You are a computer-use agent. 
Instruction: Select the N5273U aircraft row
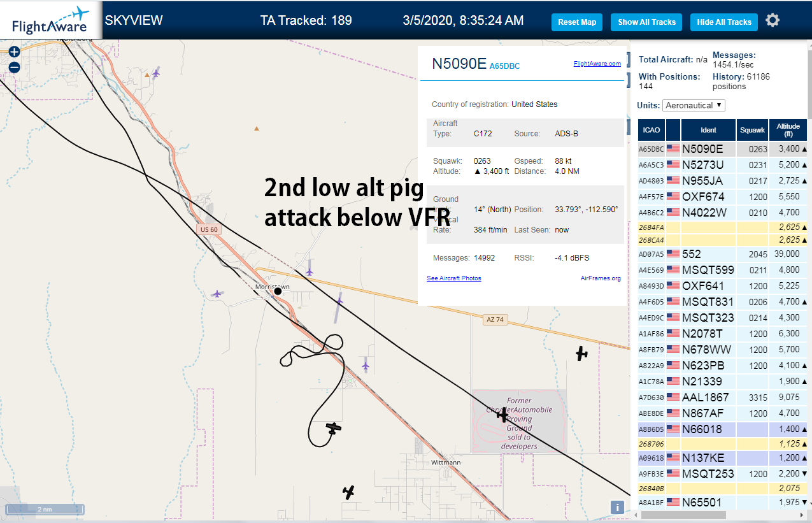click(x=722, y=165)
